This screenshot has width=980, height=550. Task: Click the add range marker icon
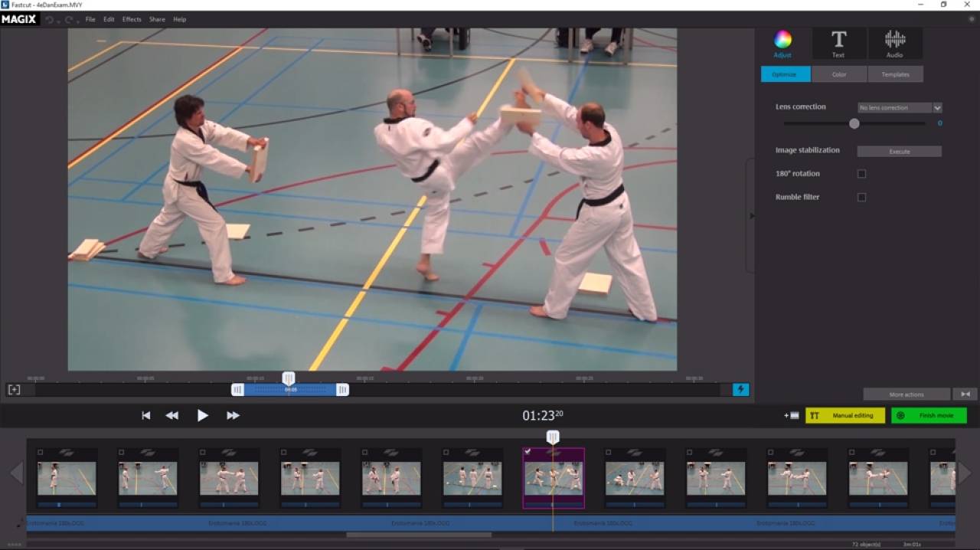(x=14, y=390)
